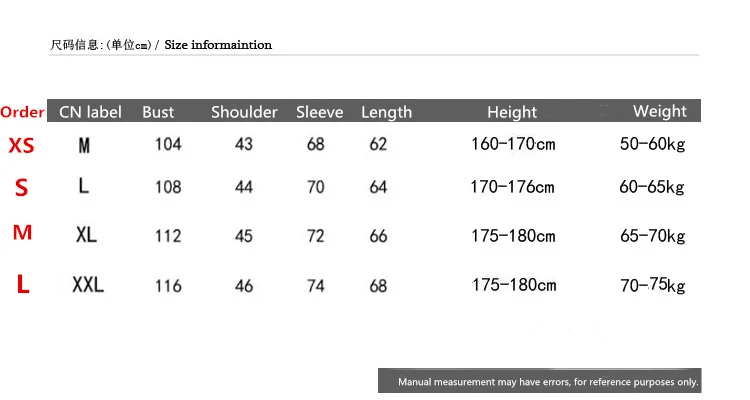Select the Shoulder column header
Viewport: 750px width, 400px height.
(244, 112)
